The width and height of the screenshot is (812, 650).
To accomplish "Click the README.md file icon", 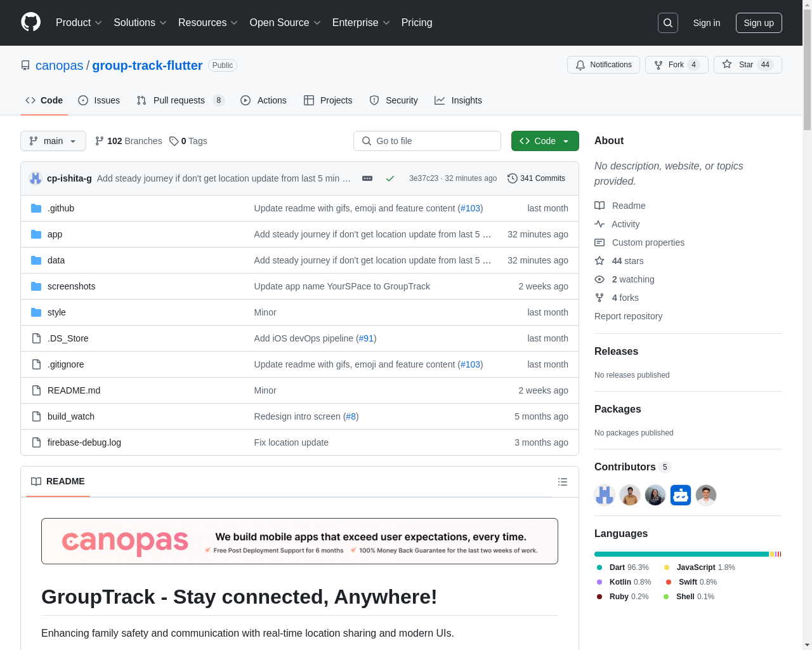I will click(x=36, y=390).
